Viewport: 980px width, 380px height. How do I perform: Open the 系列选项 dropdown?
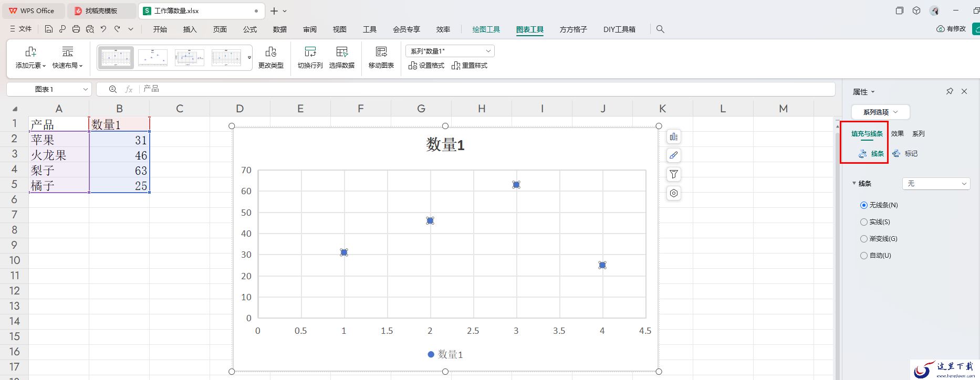(881, 112)
